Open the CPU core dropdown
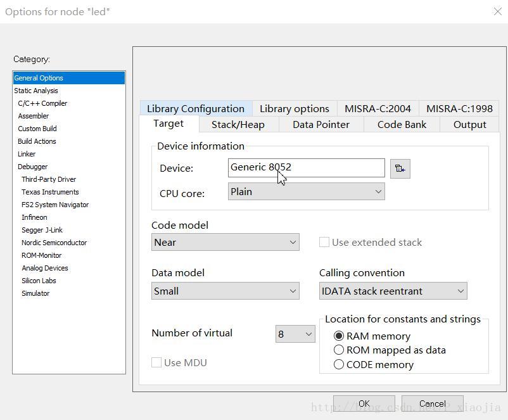 (306, 191)
